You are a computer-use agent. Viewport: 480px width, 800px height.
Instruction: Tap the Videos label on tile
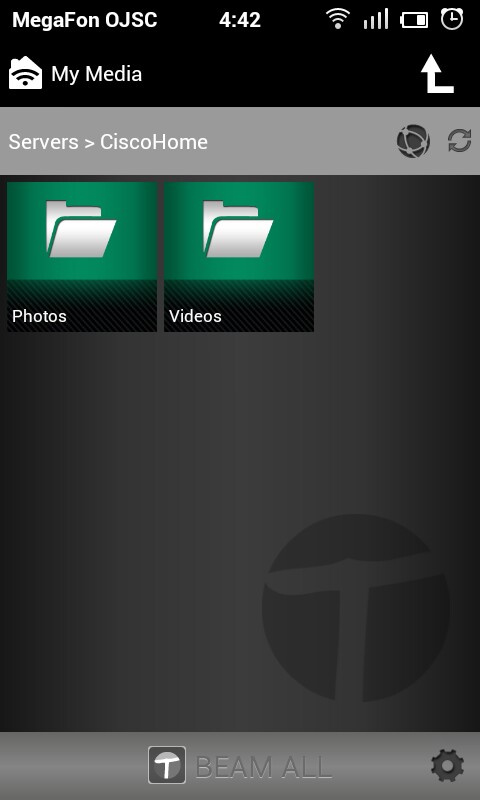[195, 316]
